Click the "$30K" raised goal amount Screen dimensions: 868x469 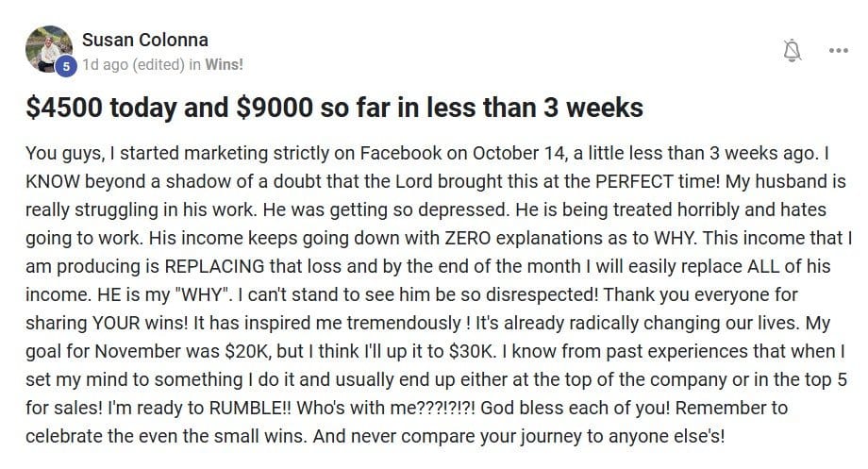click(x=470, y=351)
